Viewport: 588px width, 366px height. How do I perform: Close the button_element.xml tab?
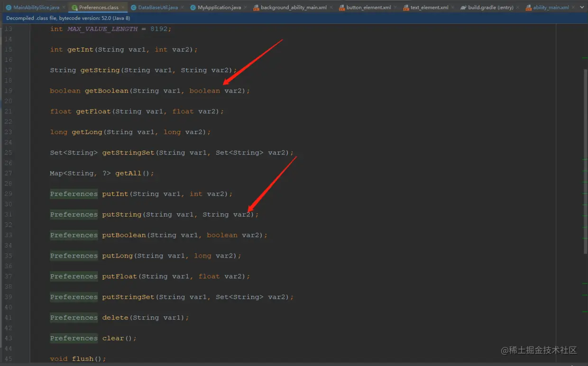click(395, 8)
